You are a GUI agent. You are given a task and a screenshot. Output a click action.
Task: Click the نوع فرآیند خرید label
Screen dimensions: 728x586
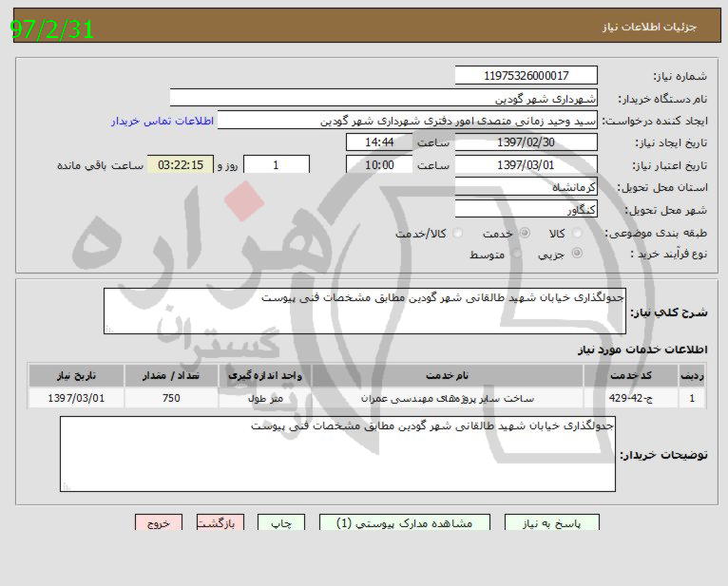669,255
